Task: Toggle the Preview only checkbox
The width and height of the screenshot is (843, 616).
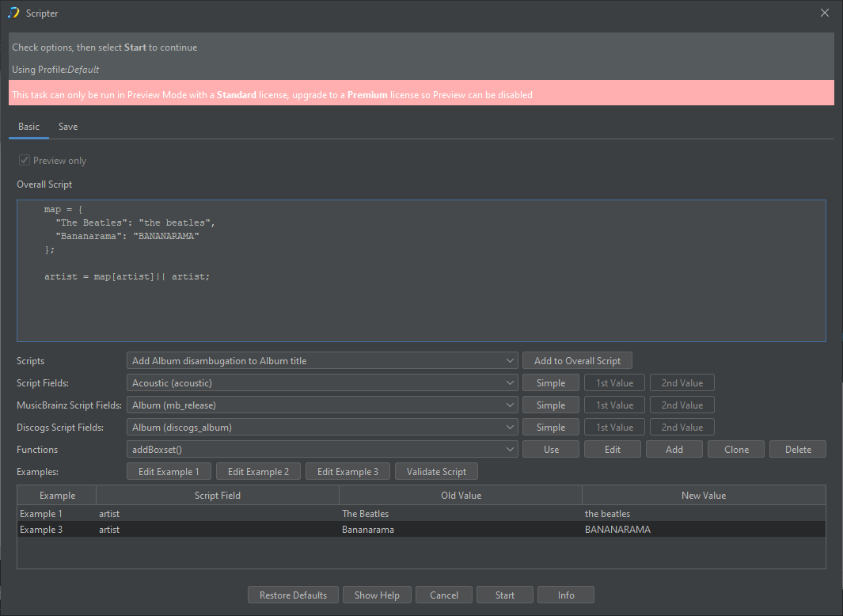Action: [x=24, y=161]
